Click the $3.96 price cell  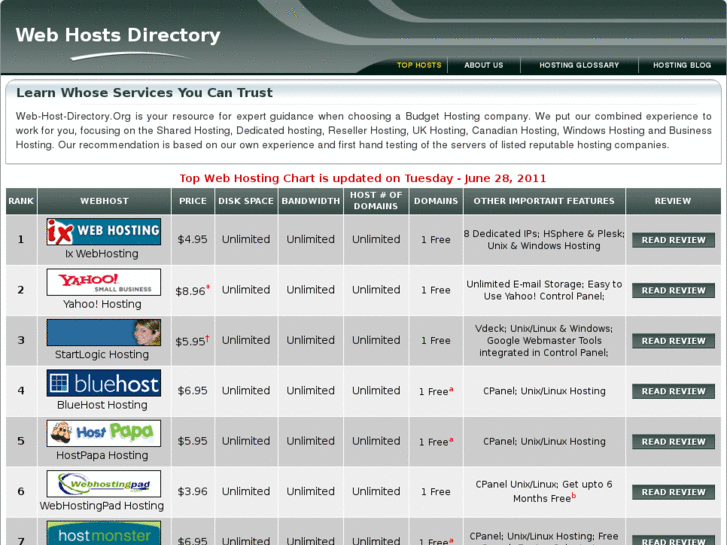click(x=192, y=491)
